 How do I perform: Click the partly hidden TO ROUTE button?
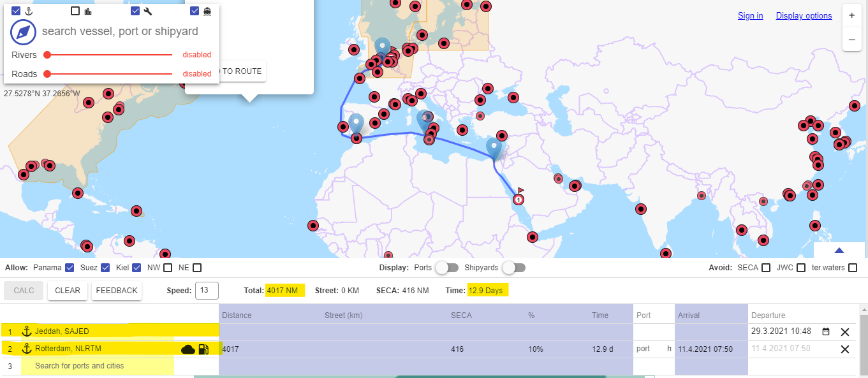[x=241, y=71]
